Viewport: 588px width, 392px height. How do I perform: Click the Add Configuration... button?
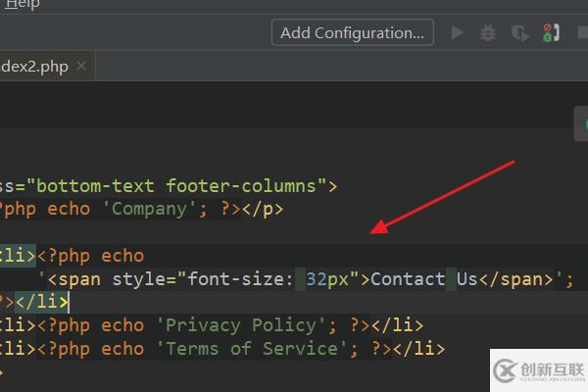[352, 32]
